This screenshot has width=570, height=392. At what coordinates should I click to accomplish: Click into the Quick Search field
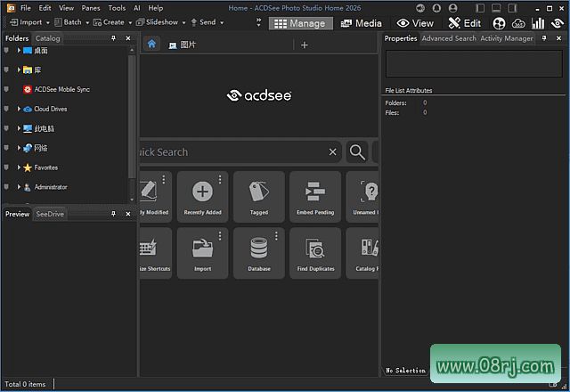pos(232,152)
